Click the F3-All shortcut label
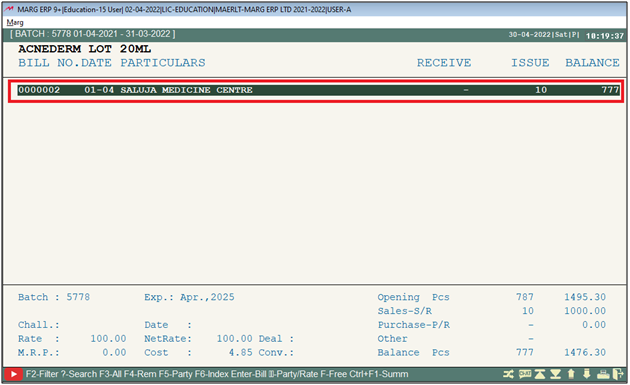This screenshot has width=630, height=385. coord(110,374)
